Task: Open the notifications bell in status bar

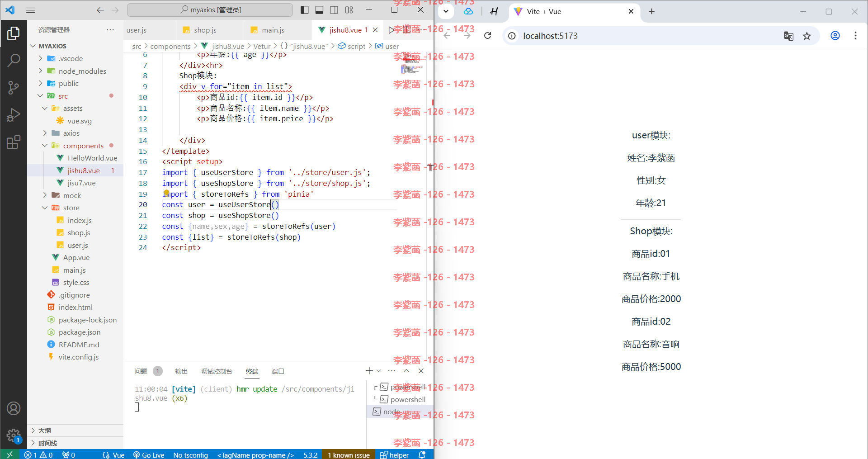Action: coord(422,454)
